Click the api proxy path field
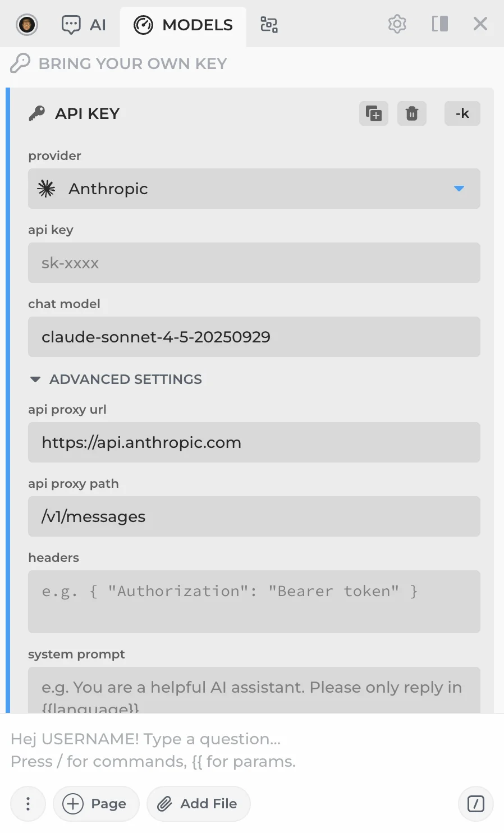This screenshot has height=833, width=504. point(254,516)
